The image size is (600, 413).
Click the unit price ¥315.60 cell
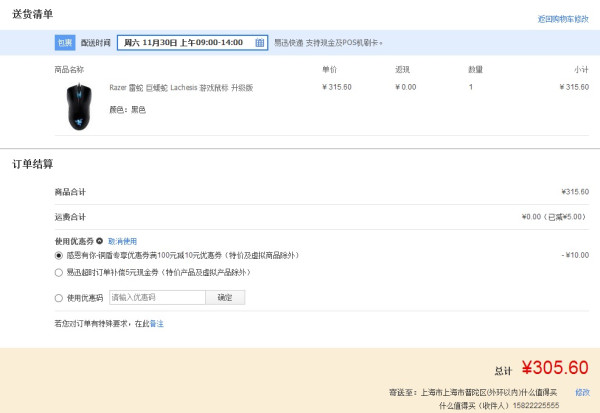coord(337,87)
